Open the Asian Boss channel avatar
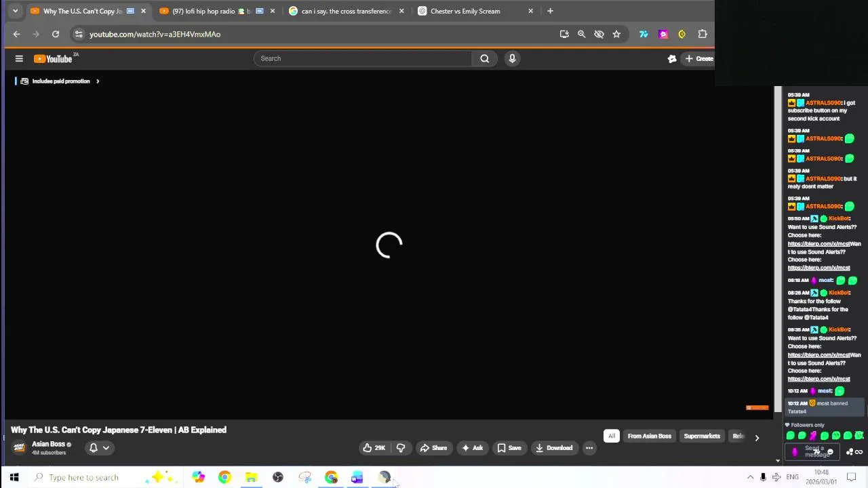Viewport: 868px width, 488px height. point(19,448)
